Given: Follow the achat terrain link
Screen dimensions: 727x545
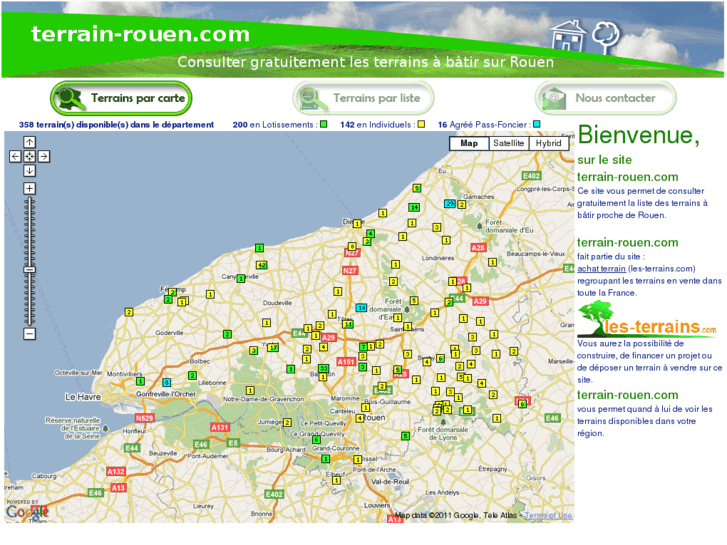Looking at the screenshot, I should (x=601, y=269).
